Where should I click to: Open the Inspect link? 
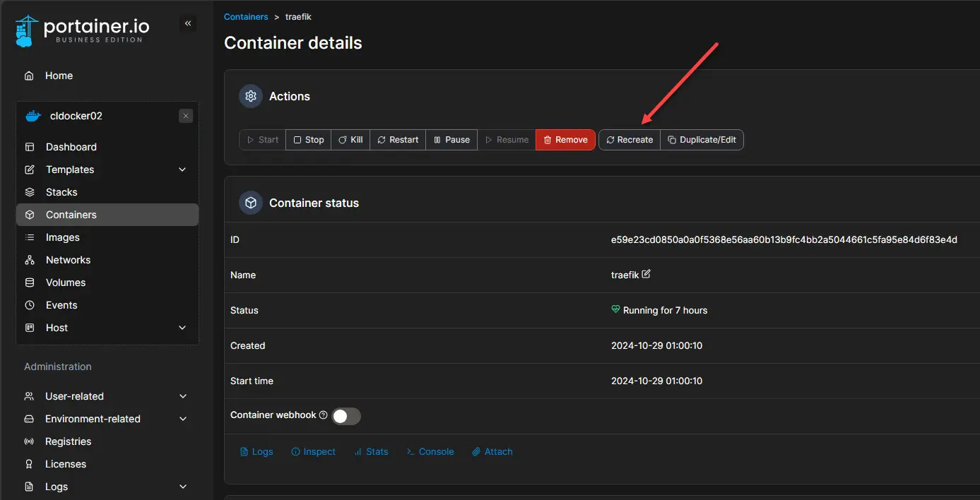coord(314,452)
